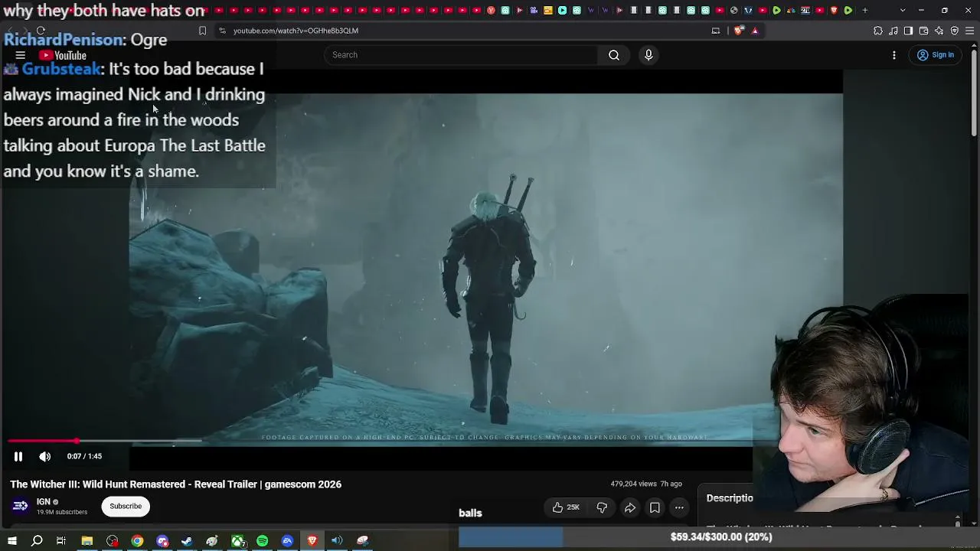Open the Xbox app from the taskbar
The image size is (980, 551).
point(238,541)
